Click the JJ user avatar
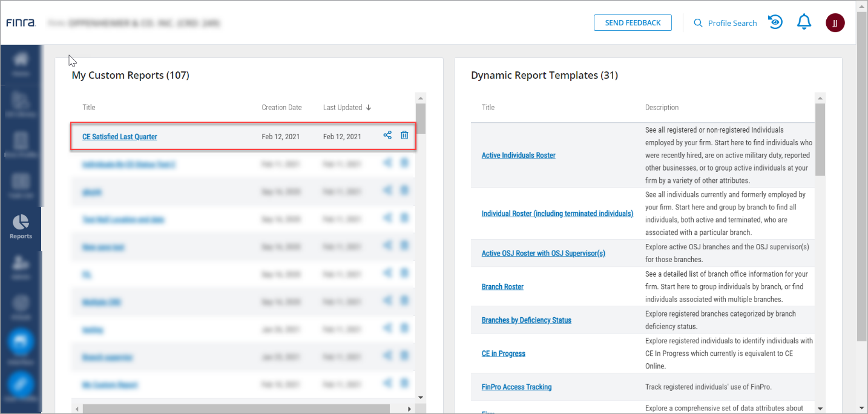This screenshot has height=414, width=868. pyautogui.click(x=835, y=23)
